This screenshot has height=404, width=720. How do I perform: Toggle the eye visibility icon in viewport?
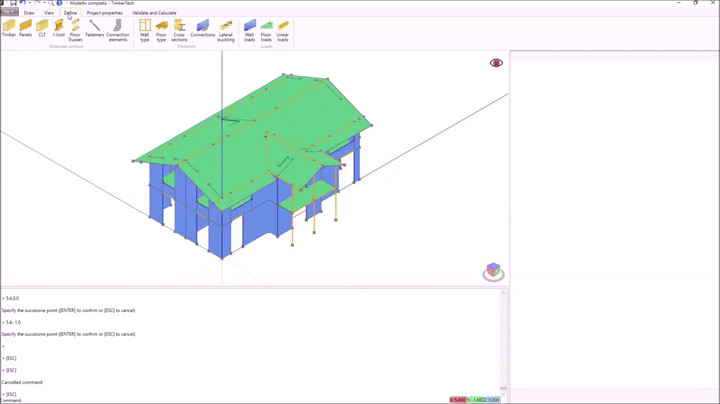coord(496,63)
